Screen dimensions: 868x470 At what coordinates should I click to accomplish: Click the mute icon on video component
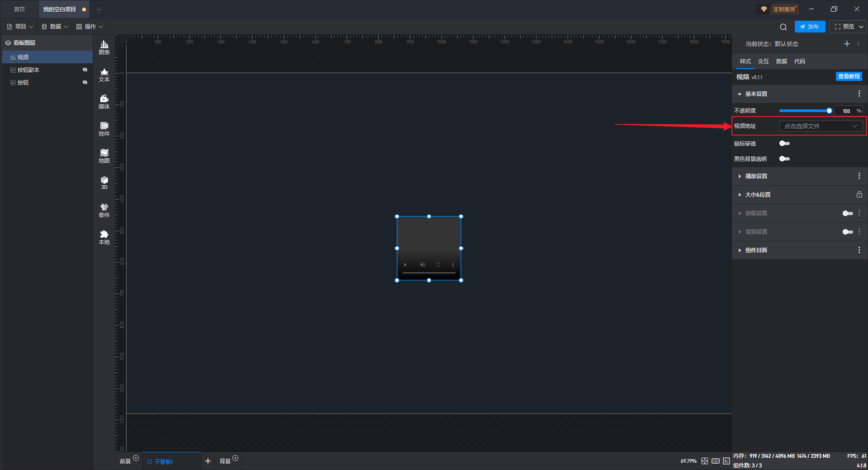(x=422, y=265)
